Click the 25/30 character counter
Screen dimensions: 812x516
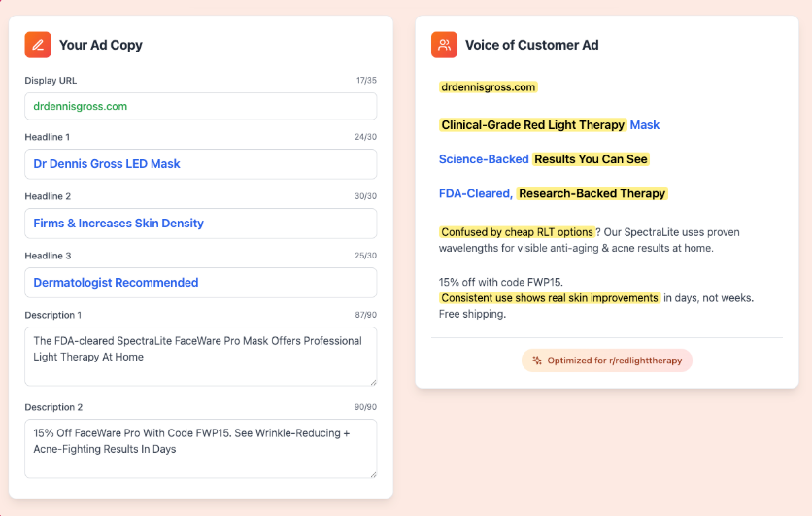tap(365, 256)
